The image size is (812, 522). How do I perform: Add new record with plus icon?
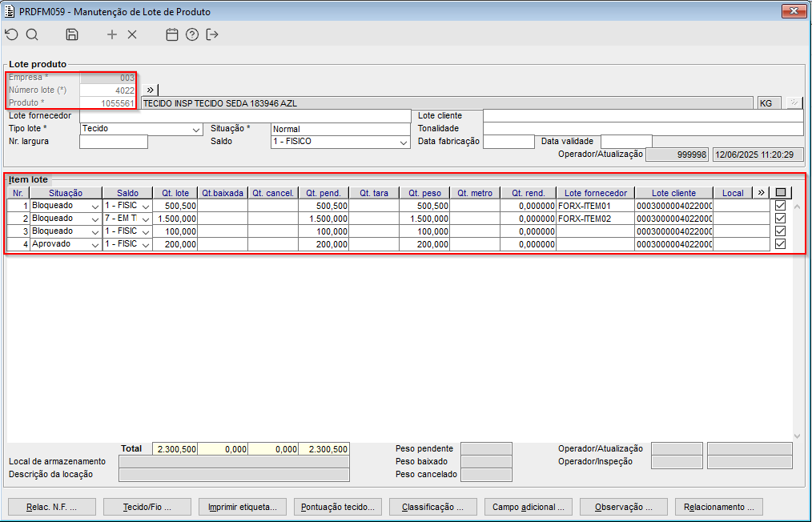click(x=112, y=34)
